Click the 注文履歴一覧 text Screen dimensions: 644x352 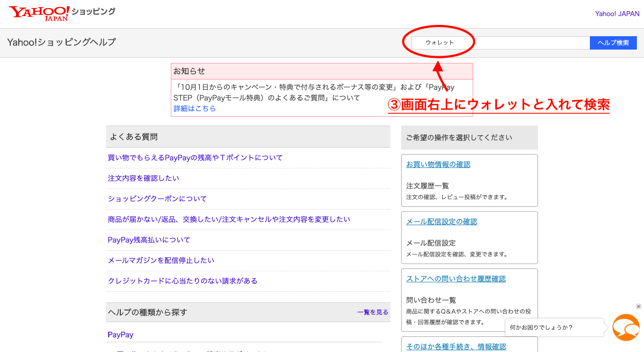pos(428,186)
